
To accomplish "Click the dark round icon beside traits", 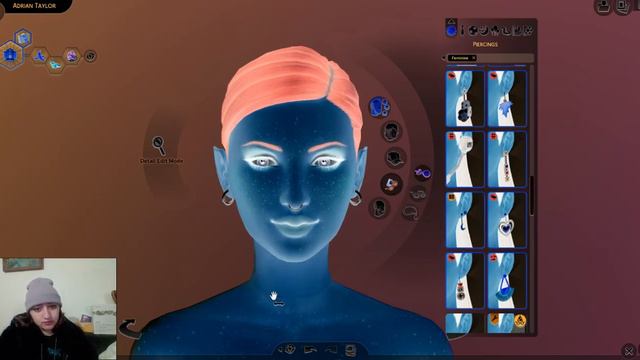I will point(90,56).
